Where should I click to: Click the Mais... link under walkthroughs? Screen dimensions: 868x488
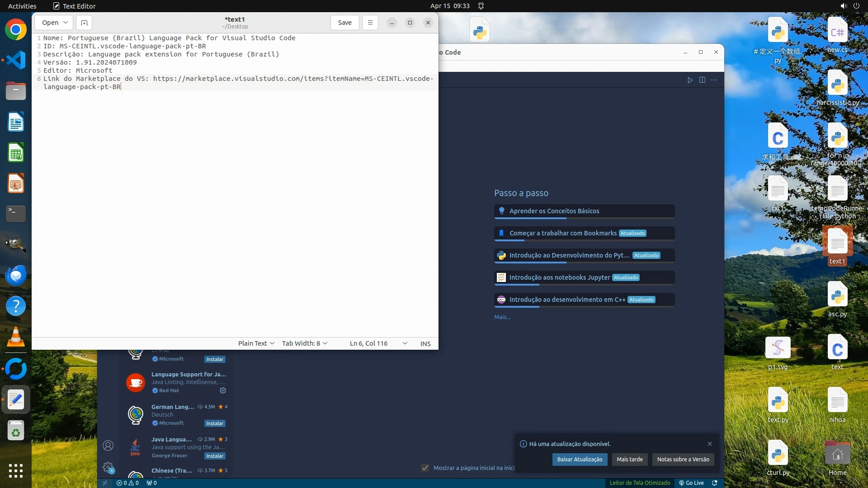click(502, 317)
